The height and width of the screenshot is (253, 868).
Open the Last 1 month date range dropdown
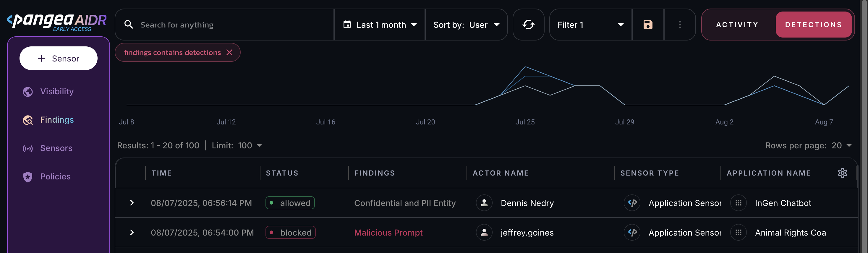coord(379,25)
